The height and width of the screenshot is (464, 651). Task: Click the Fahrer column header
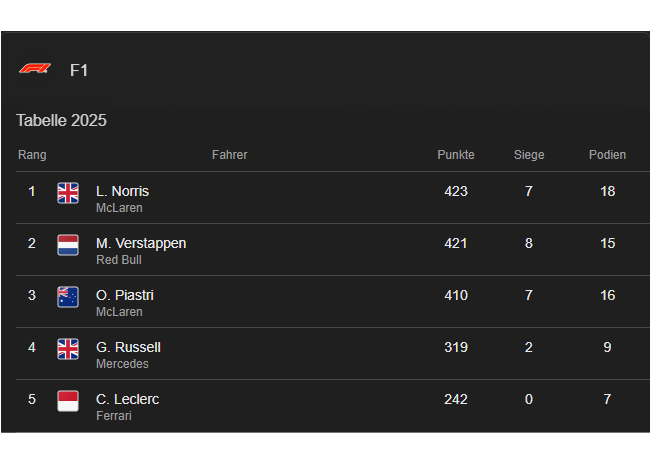click(x=229, y=155)
